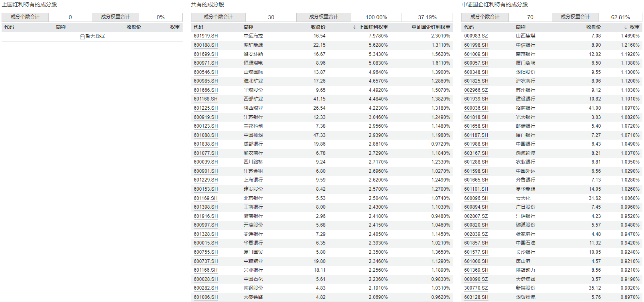Viewport: 644px width, 302px height.
Task: Select the 华贸物流 stock name
Action: pos(526,297)
